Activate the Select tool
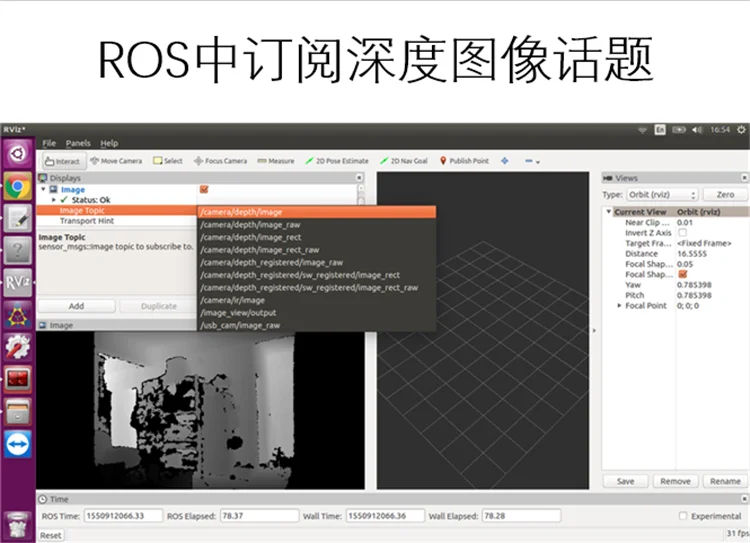Screen dimensions: 750x543 click(168, 161)
